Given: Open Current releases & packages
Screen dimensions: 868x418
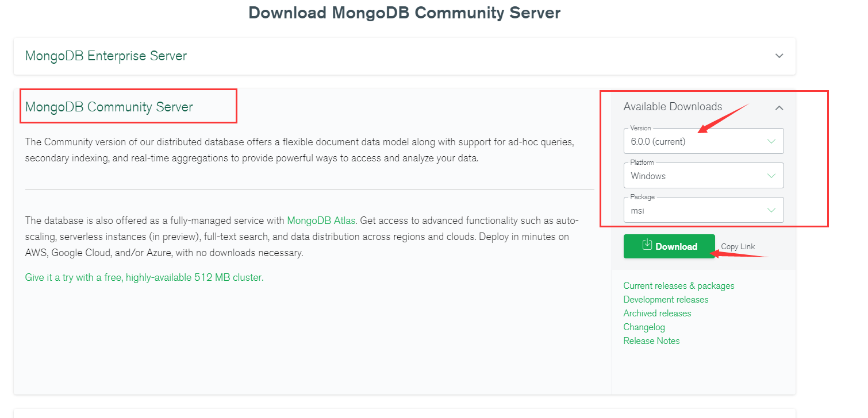Looking at the screenshot, I should (679, 285).
